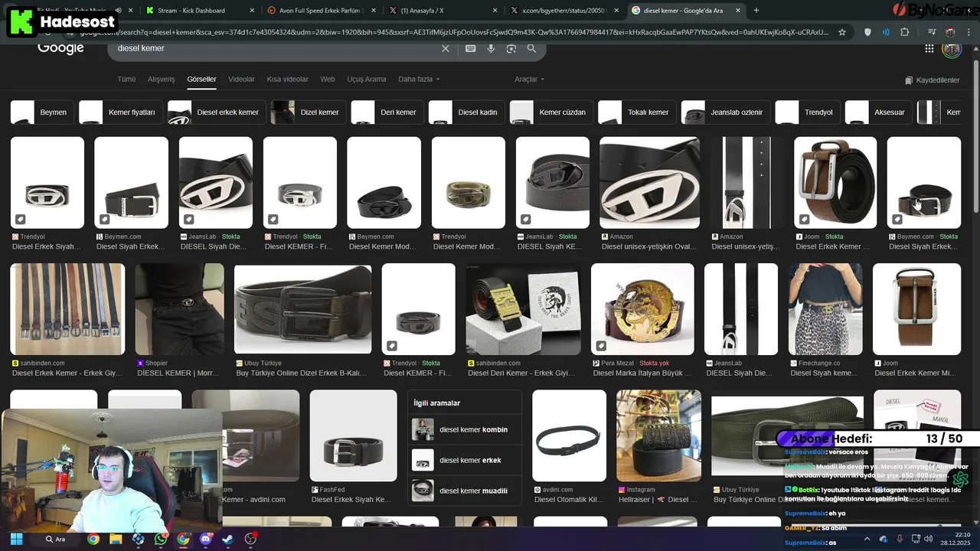Open the sahibinden belt collection image
Viewport: 980px width, 551px height.
point(67,309)
